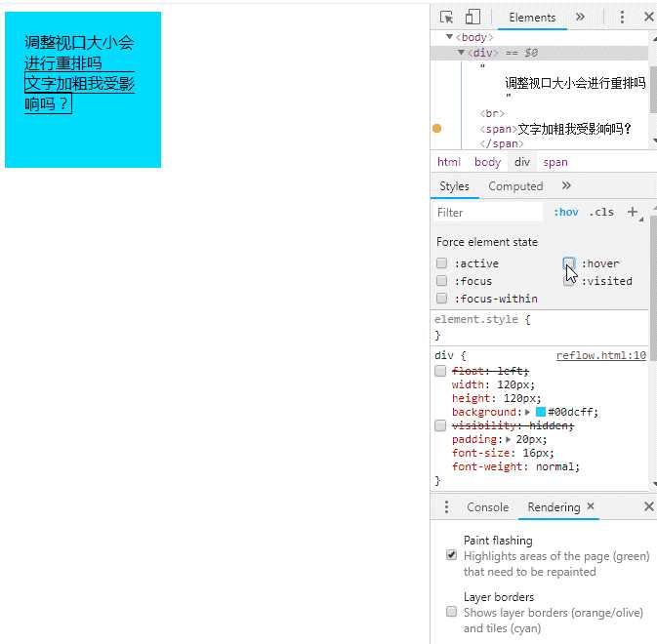Click the outlined span text on page
The height and width of the screenshot is (644, 657).
pyautogui.click(x=79, y=93)
